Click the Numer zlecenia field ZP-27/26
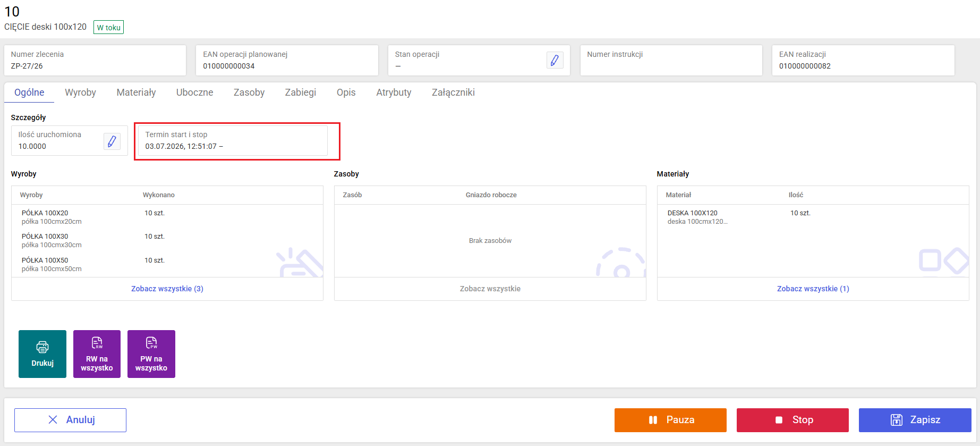The height and width of the screenshot is (446, 980). point(95,60)
